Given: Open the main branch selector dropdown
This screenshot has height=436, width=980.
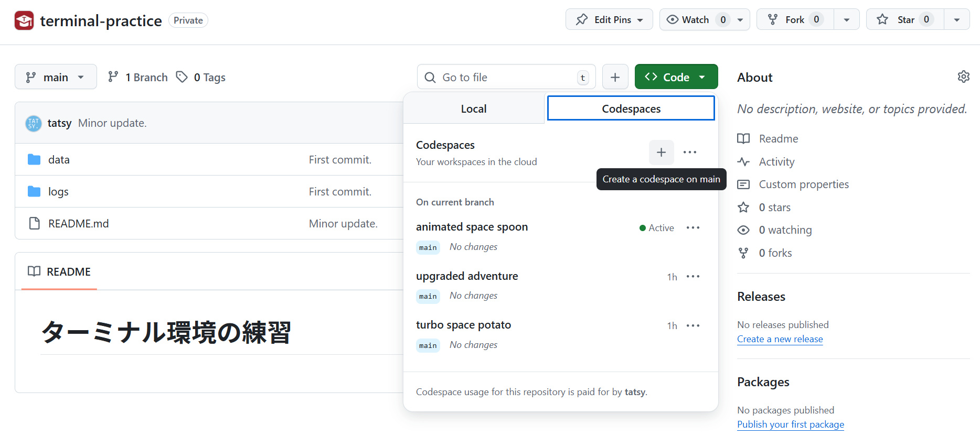Looking at the screenshot, I should [56, 78].
